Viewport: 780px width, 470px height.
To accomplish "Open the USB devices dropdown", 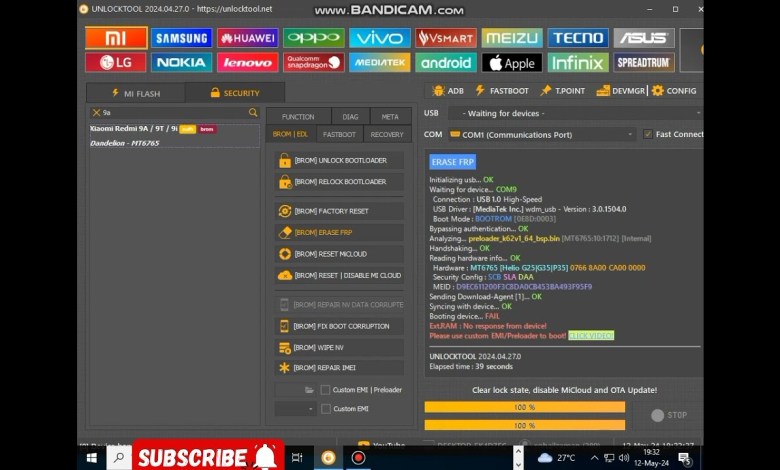I will 576,113.
